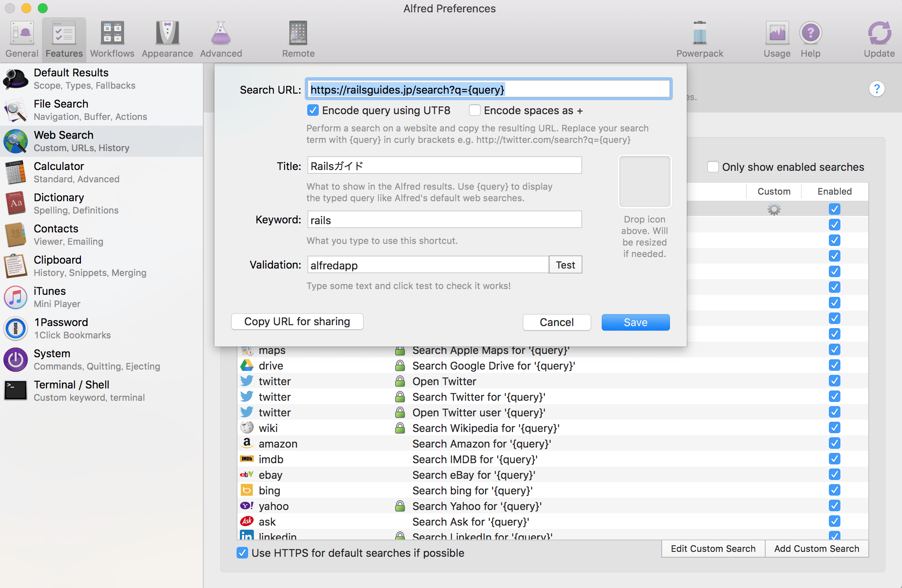
Task: Select the Yahoo search row icon
Action: point(247,506)
